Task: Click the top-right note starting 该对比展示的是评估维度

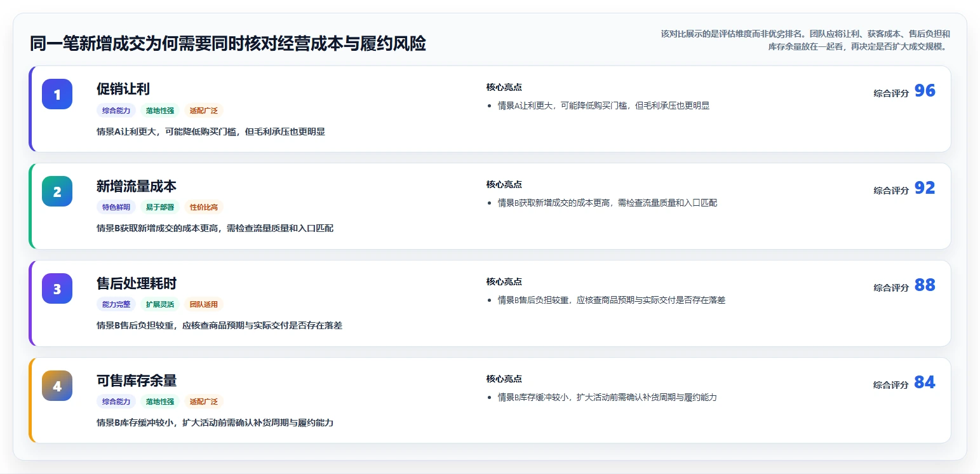Action: click(x=805, y=40)
